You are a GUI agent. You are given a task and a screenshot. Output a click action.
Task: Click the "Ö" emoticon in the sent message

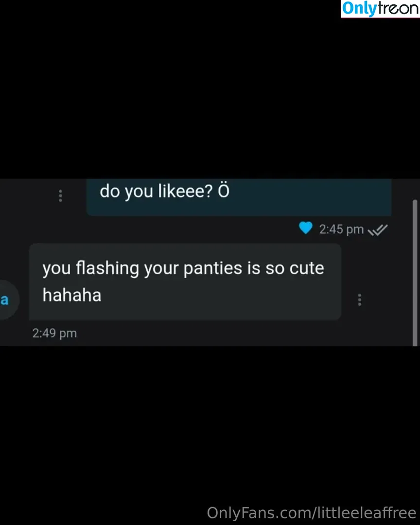click(224, 191)
